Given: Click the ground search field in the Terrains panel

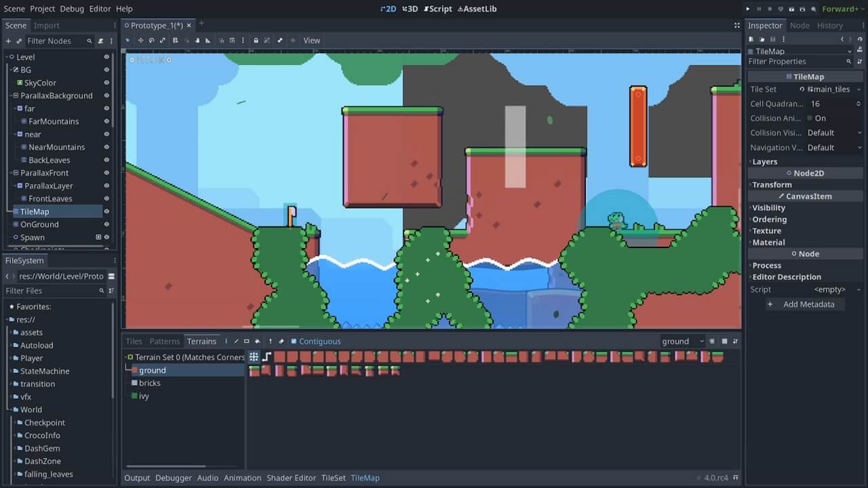Looking at the screenshot, I should coord(682,341).
